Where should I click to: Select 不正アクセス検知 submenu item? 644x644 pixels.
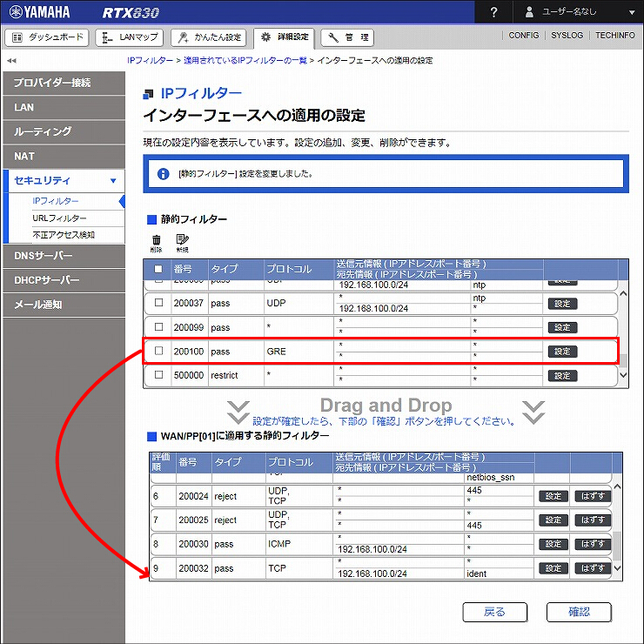click(64, 234)
